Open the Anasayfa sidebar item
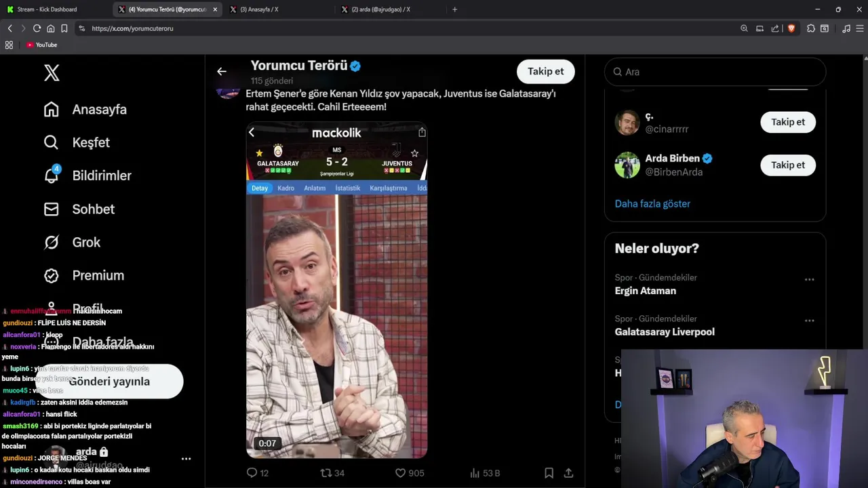Viewport: 868px width, 488px height. [x=85, y=109]
